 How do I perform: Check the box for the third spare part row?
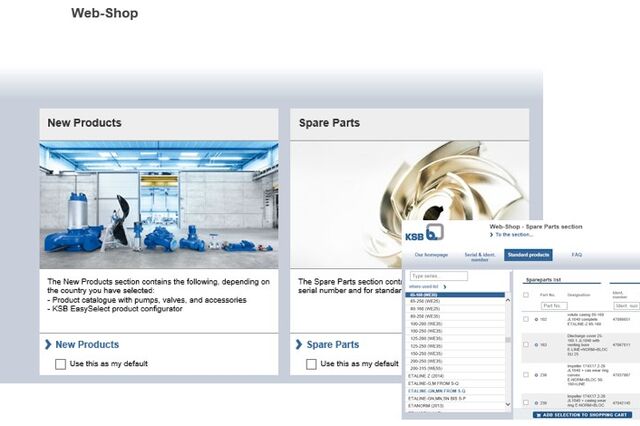526,375
